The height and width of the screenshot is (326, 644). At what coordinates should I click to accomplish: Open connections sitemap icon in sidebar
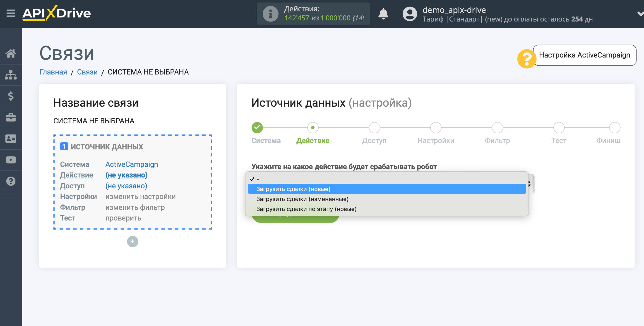(11, 75)
